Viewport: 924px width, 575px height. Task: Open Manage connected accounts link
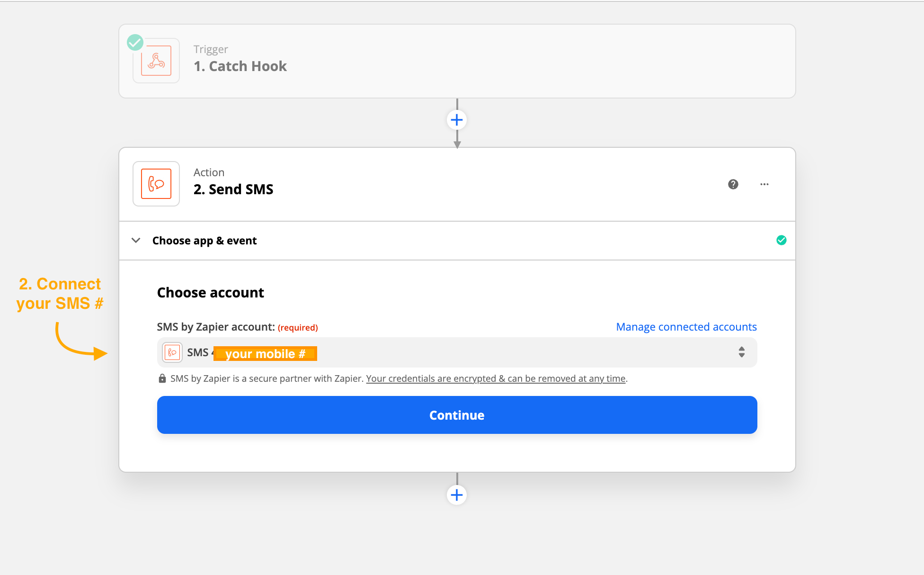coord(686,327)
